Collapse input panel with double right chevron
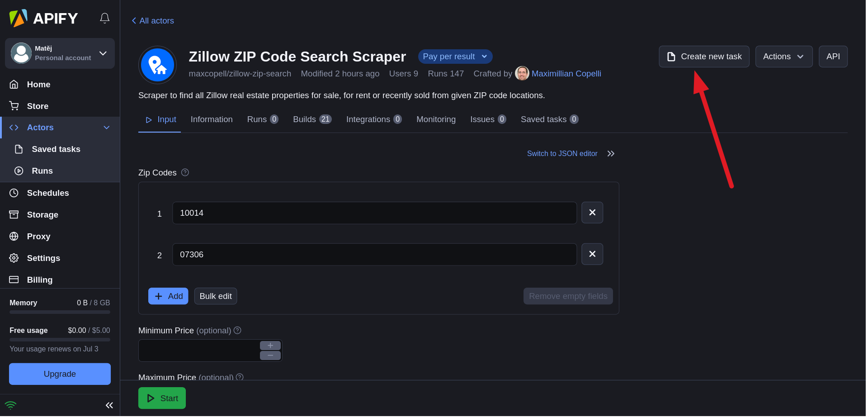 (x=611, y=154)
